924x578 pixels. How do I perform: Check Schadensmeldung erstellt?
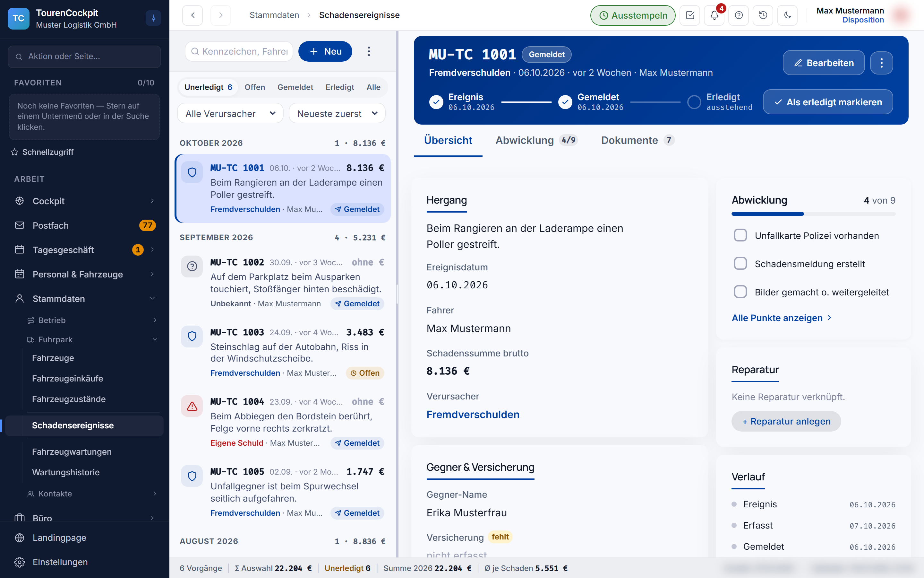[x=740, y=263]
